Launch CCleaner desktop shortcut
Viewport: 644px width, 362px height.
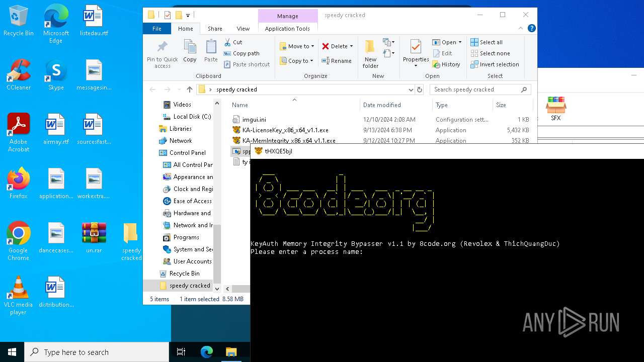coord(19,75)
